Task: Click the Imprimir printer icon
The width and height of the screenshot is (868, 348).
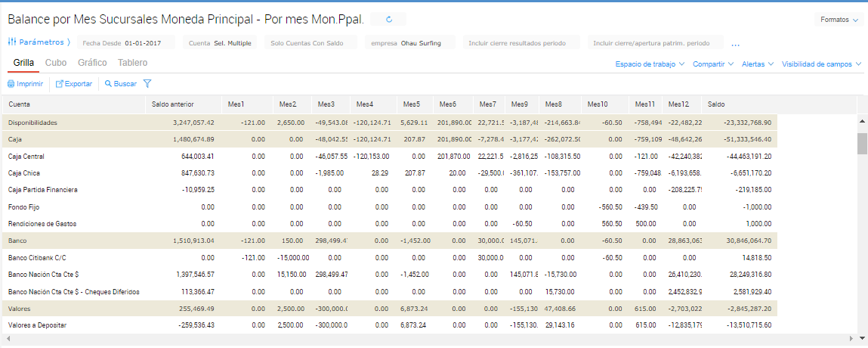Action: (x=11, y=84)
